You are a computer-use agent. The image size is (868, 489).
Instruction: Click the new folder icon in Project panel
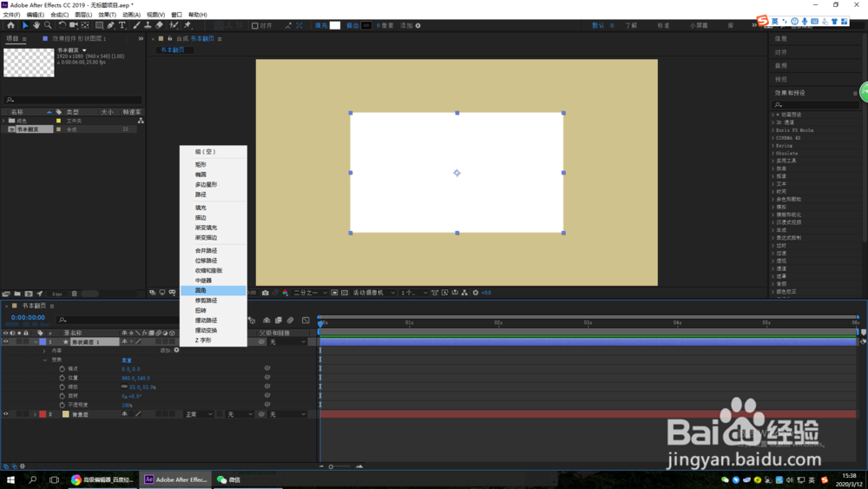click(x=17, y=294)
